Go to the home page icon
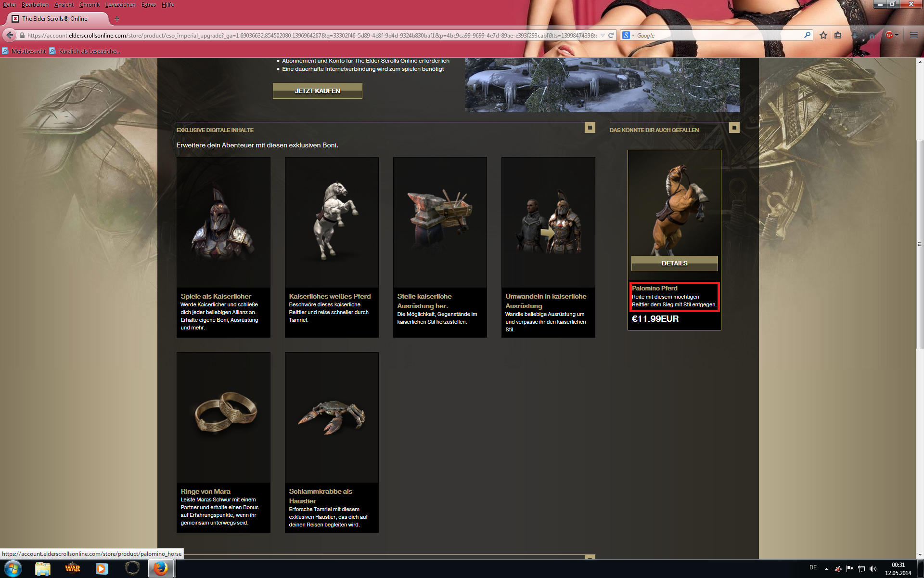924x578 pixels. point(872,35)
